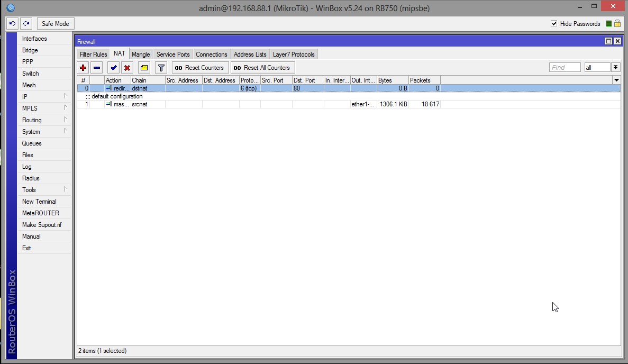
Task: Click the redo arrow icon
Action: (26, 24)
